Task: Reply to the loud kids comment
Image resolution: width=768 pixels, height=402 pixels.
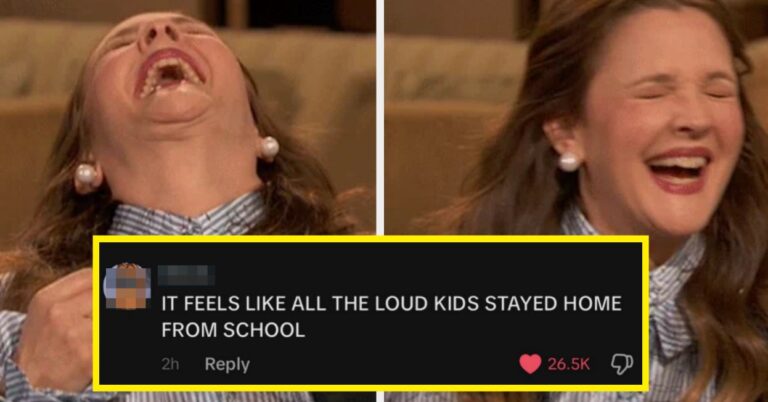Action: click(227, 364)
